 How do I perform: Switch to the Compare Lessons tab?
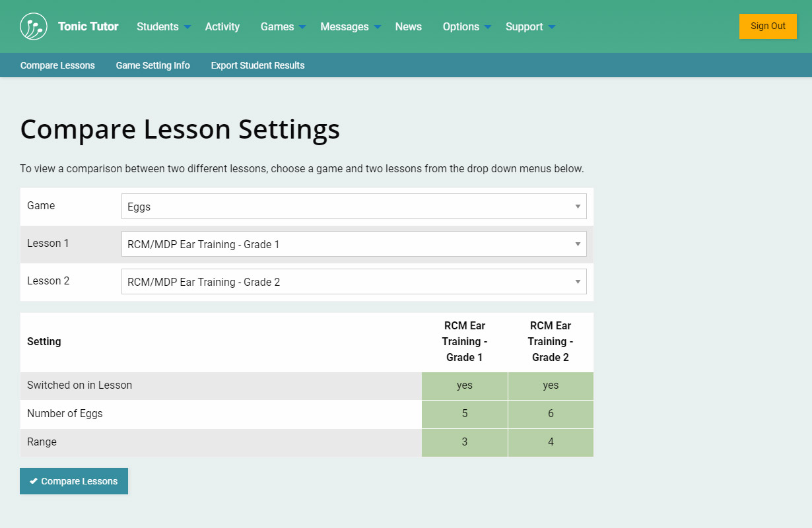click(x=57, y=65)
